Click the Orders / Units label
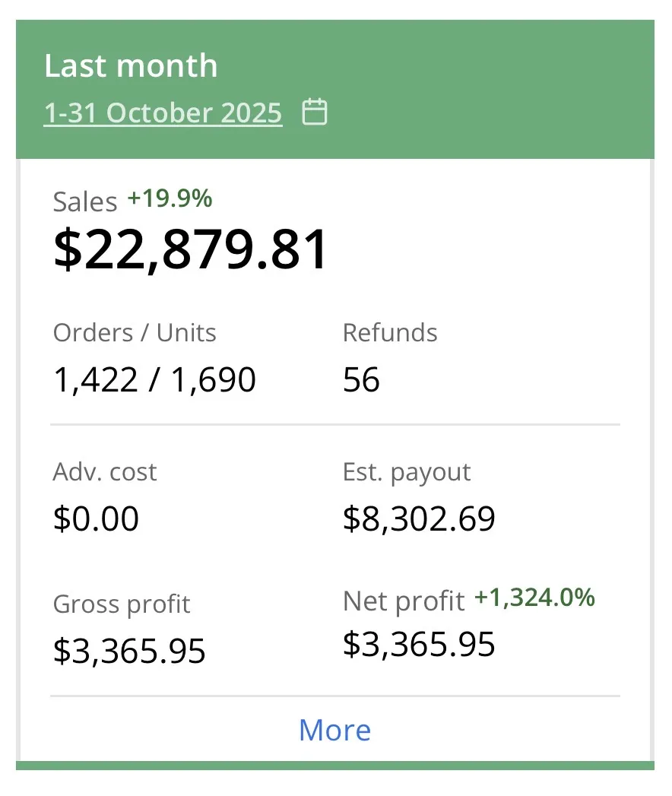The height and width of the screenshot is (796, 672). [134, 332]
